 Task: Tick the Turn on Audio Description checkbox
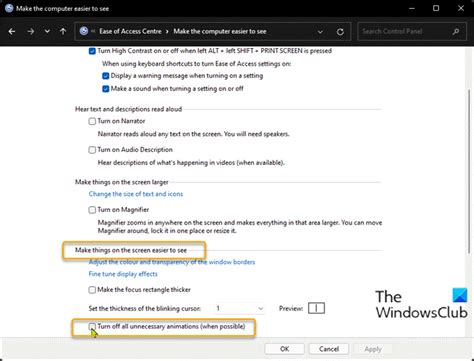[92, 150]
